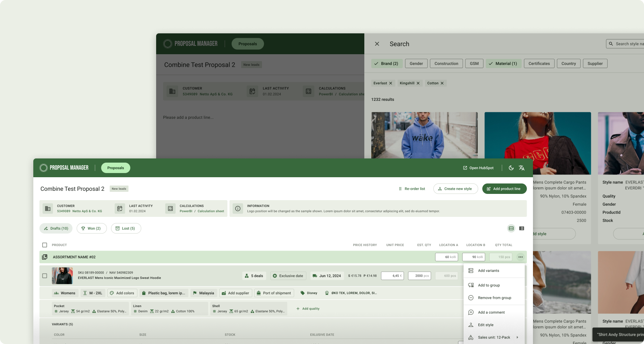The image size is (644, 344).
Task: Open the Supplier filter dropdown
Action: point(595,64)
